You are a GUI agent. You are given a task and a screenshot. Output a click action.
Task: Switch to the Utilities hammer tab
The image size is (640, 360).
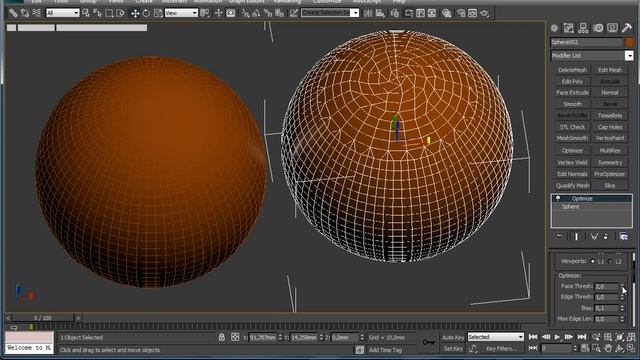[627, 28]
